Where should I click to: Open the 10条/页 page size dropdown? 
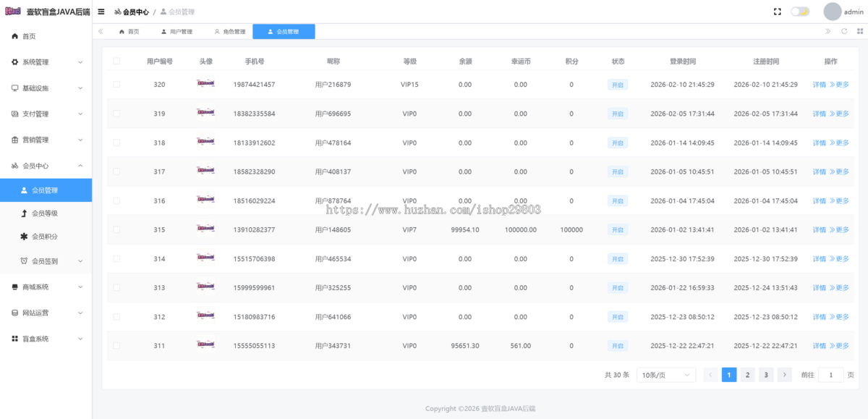666,375
